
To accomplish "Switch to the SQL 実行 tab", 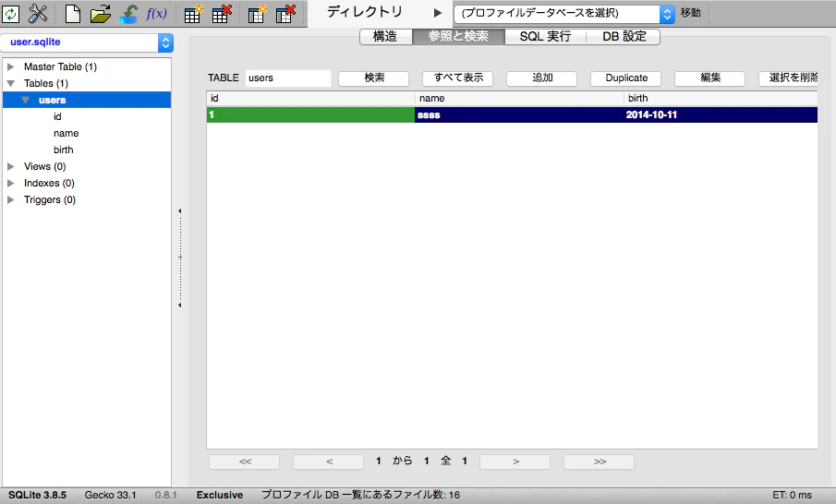I will (545, 36).
